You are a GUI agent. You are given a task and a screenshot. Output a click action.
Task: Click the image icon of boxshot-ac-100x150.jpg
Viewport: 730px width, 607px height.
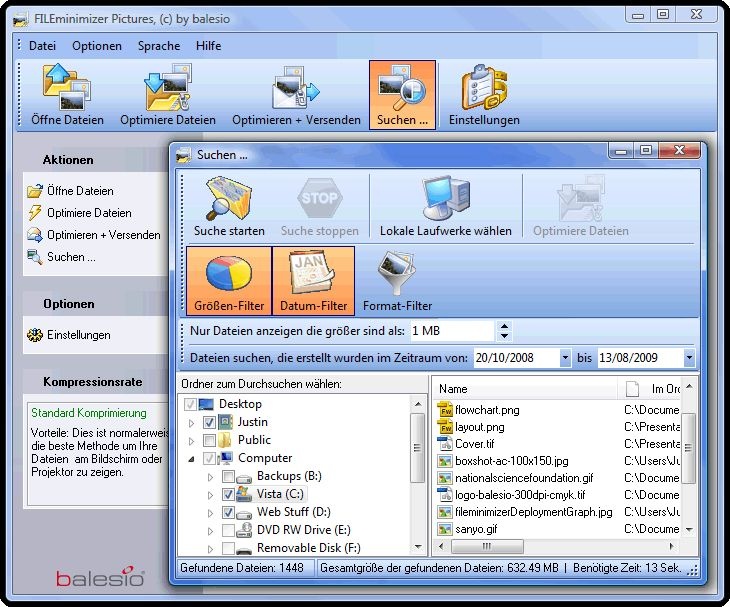[x=445, y=461]
